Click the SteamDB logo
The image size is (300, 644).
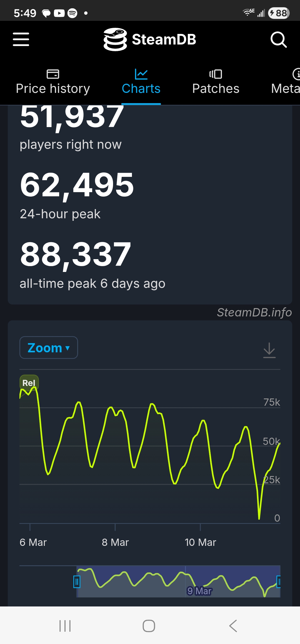click(150, 39)
